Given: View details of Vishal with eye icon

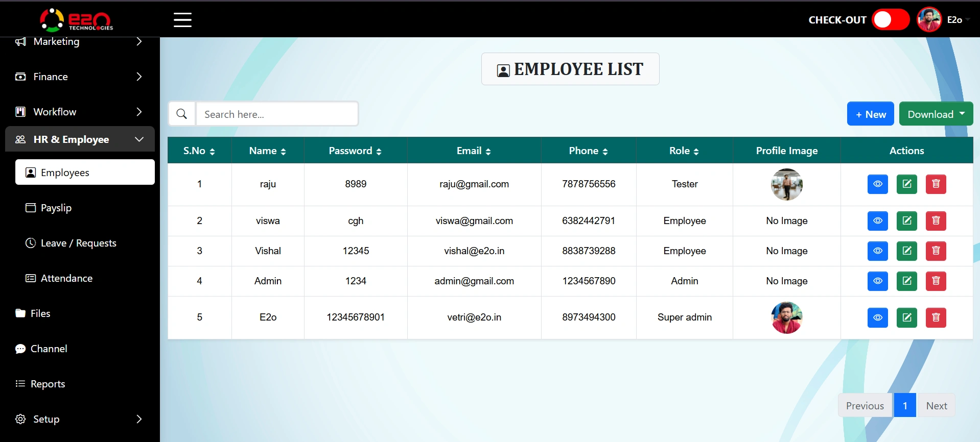Looking at the screenshot, I should coord(877,251).
